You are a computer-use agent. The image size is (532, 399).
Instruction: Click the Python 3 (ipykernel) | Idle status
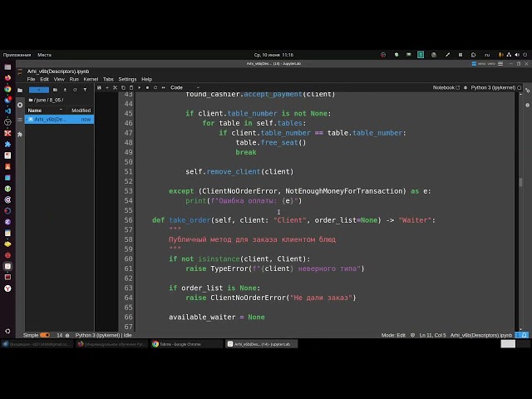pos(103,335)
